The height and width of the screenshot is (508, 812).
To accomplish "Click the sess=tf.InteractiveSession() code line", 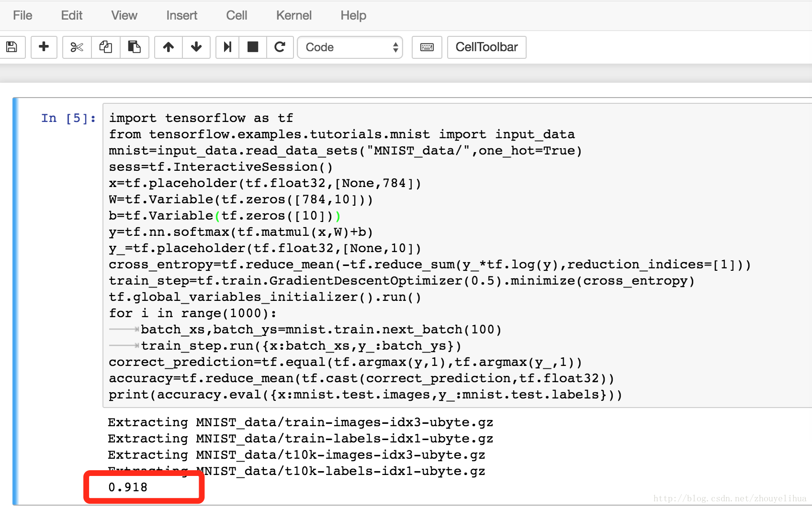I will pos(221,167).
